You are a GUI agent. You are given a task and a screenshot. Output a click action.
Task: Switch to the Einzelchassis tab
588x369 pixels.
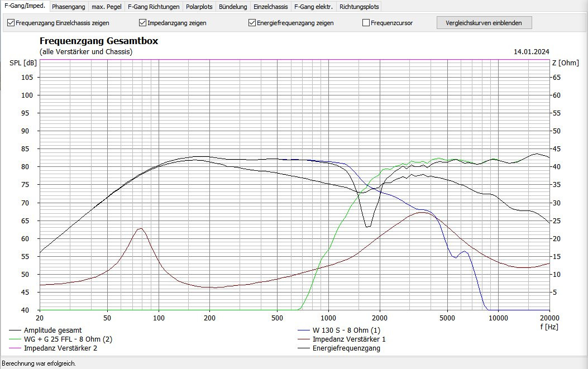pyautogui.click(x=270, y=7)
